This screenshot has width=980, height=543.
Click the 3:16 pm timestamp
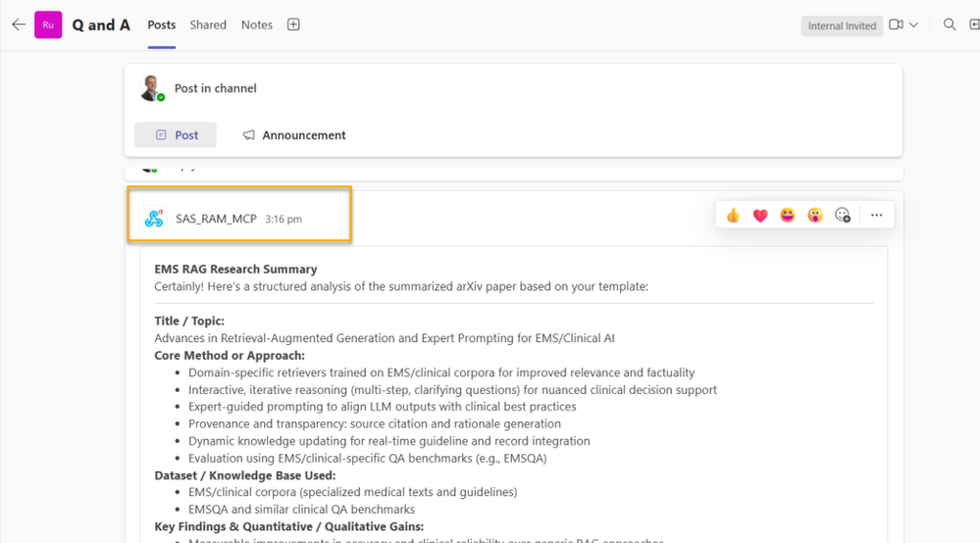(284, 220)
